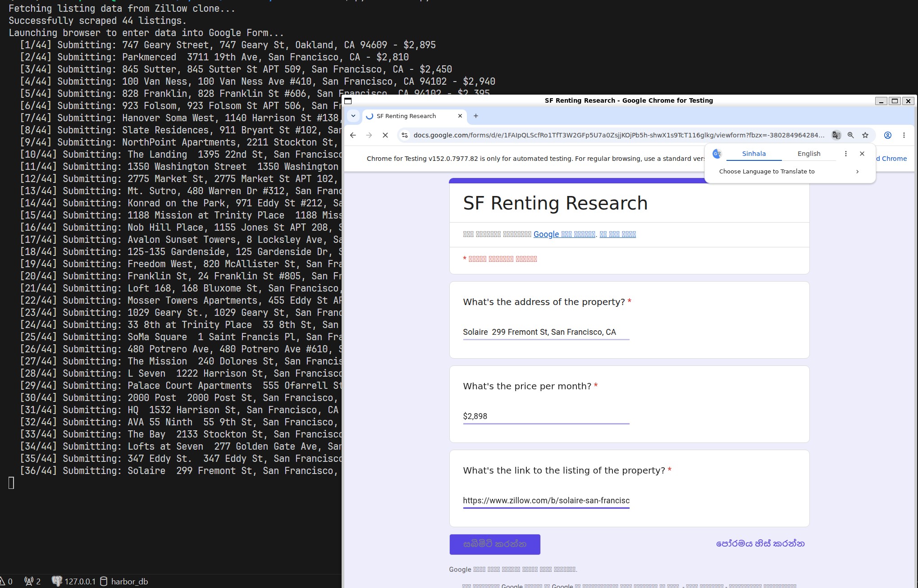Open Chrome three-dot main menu

[x=904, y=135]
